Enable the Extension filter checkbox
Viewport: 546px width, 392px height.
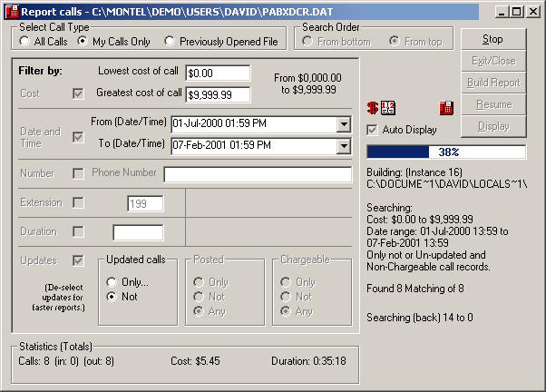point(78,202)
